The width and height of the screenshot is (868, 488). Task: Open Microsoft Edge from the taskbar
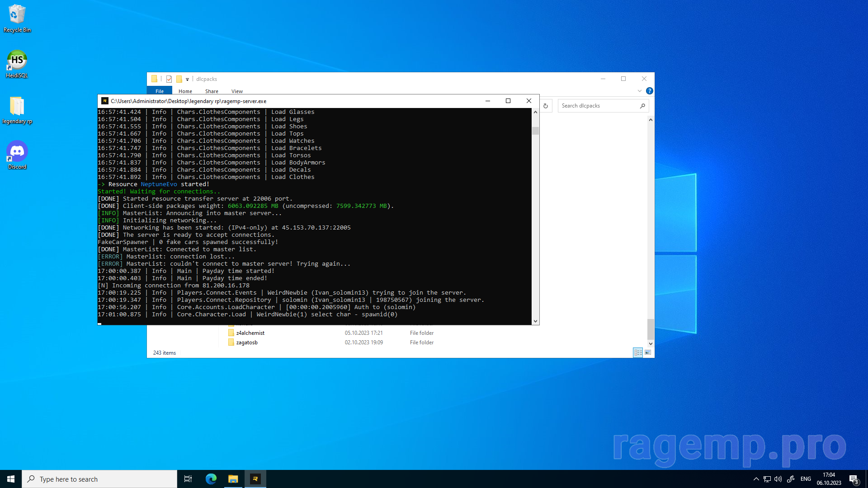pos(211,479)
